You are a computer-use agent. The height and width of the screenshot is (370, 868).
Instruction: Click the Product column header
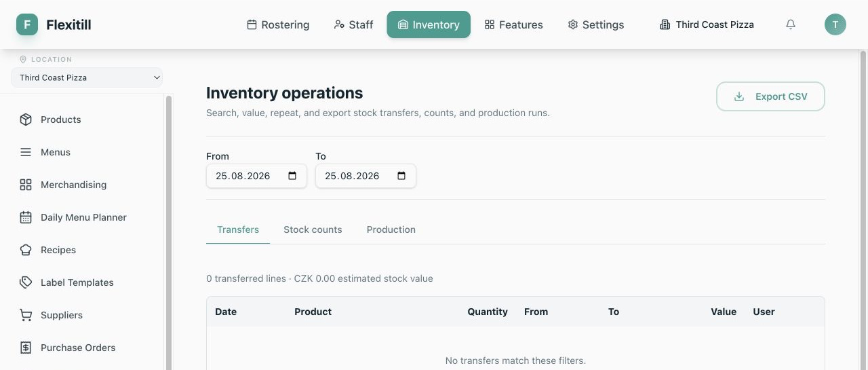313,312
